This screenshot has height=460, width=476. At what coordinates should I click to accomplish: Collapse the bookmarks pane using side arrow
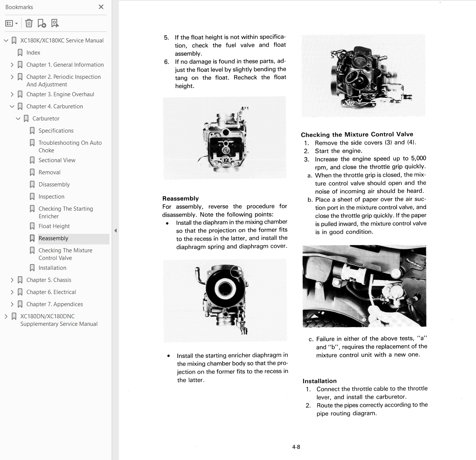pyautogui.click(x=115, y=230)
